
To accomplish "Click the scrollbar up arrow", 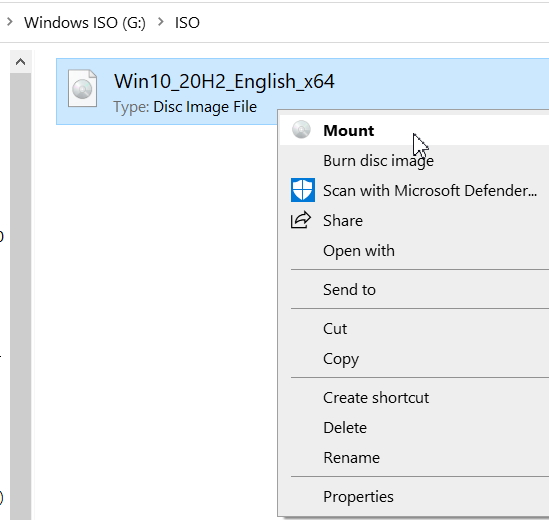I will (21, 62).
